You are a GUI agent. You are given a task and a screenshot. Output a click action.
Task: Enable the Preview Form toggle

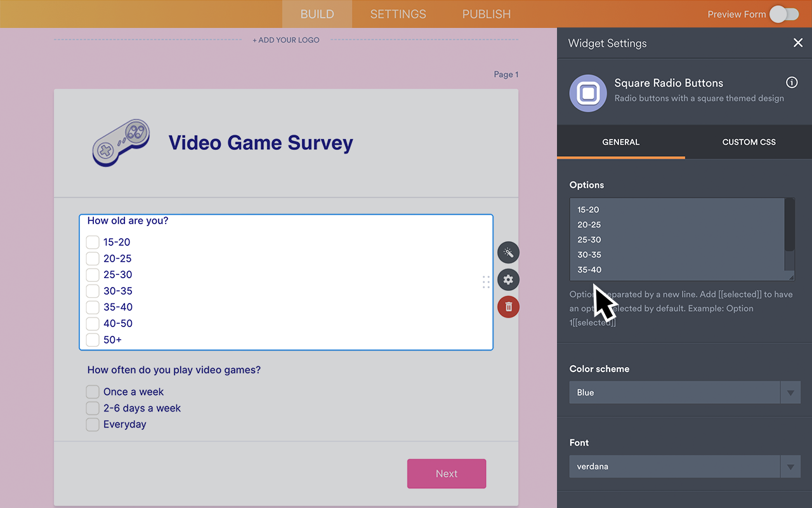click(x=783, y=14)
